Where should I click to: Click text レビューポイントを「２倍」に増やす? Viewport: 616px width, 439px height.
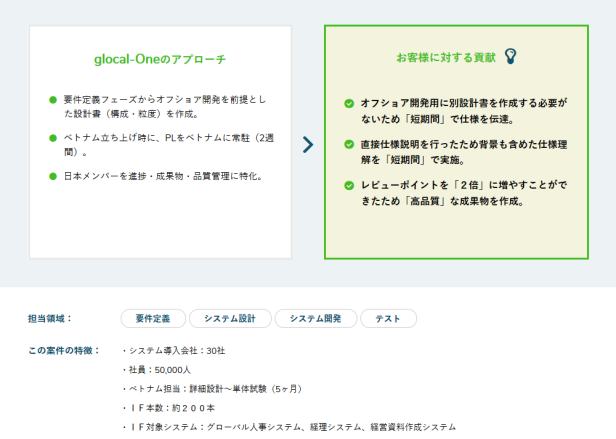tap(464, 193)
